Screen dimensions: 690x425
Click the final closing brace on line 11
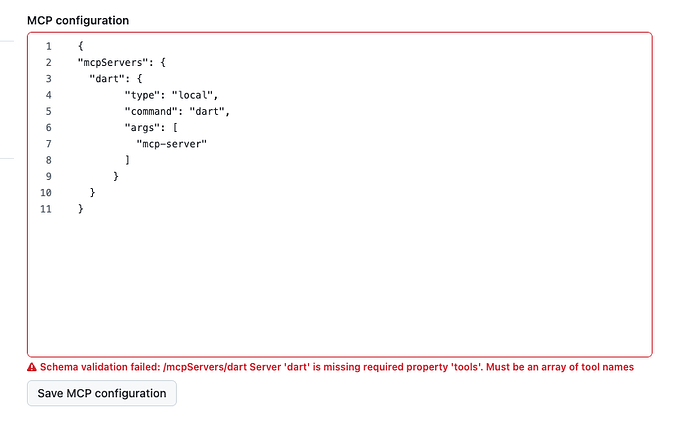[81, 209]
